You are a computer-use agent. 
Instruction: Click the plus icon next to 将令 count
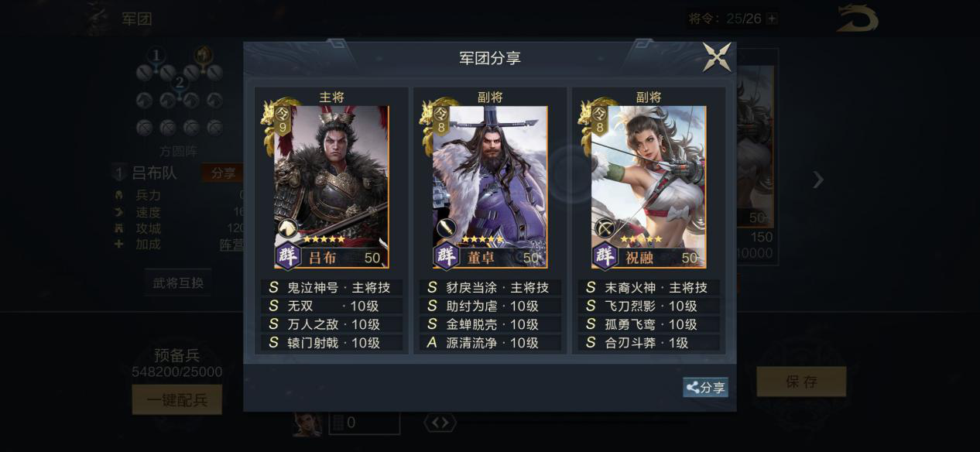[x=771, y=19]
